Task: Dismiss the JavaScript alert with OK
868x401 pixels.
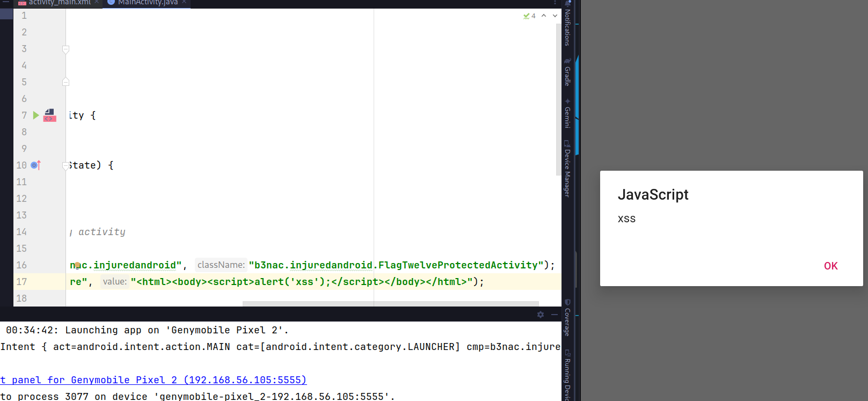Action: [x=831, y=266]
